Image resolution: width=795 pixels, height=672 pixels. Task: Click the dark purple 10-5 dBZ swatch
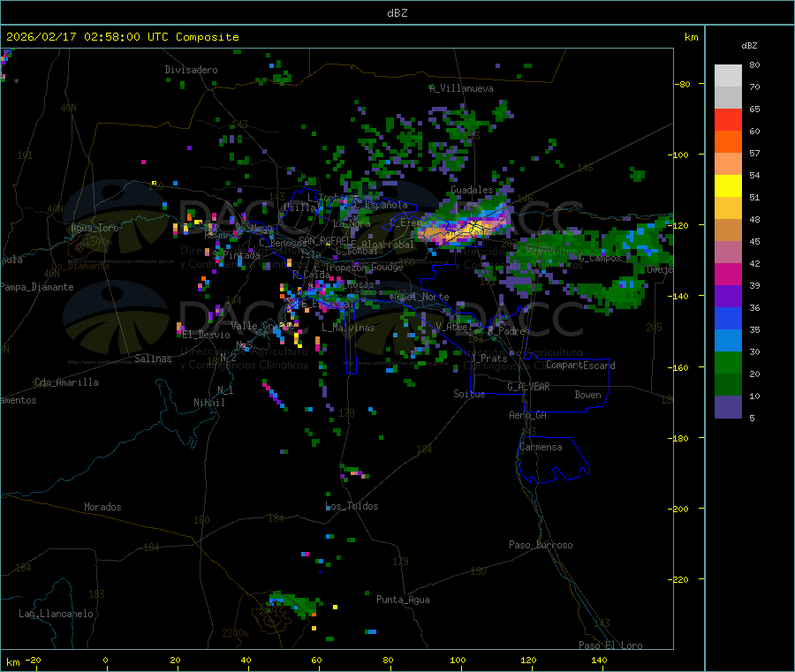pos(728,407)
